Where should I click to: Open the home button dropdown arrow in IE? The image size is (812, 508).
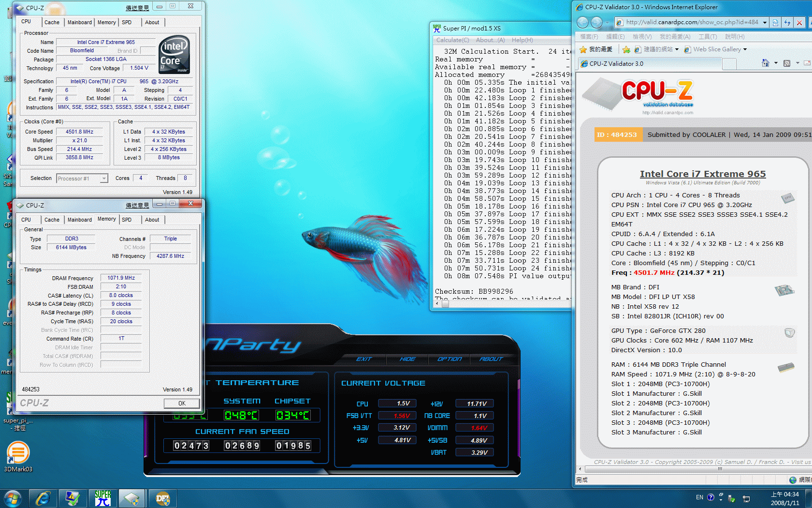tap(776, 63)
